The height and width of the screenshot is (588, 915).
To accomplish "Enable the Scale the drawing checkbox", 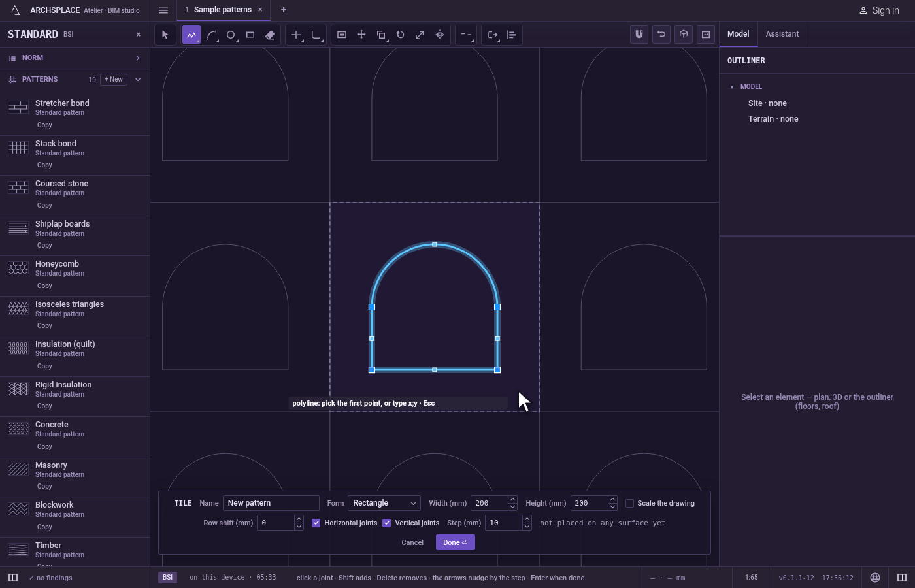I will tap(630, 503).
